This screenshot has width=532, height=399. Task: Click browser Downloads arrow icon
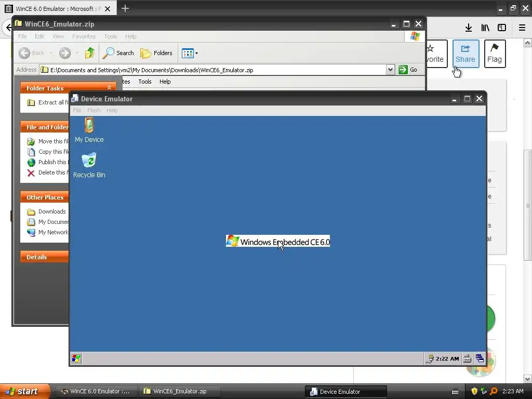click(469, 28)
